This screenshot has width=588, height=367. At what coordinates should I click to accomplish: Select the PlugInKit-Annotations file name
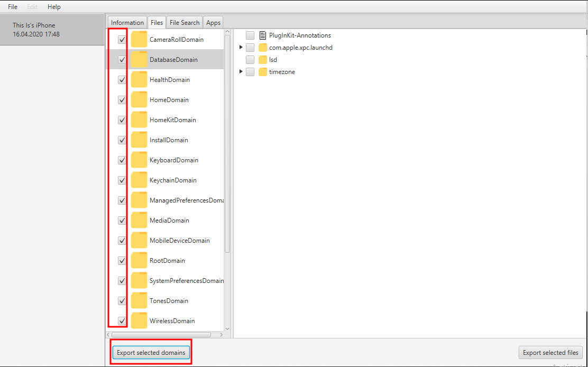point(300,35)
